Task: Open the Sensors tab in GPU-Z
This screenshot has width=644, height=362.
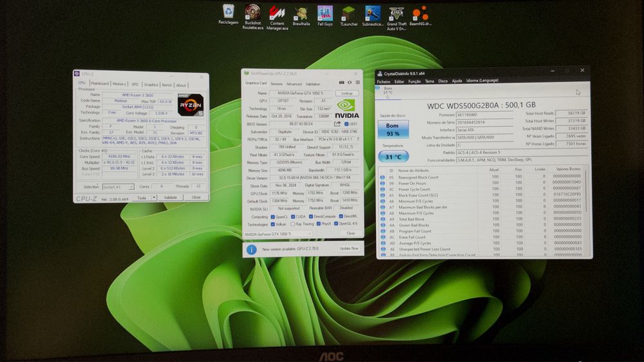Action: click(276, 84)
